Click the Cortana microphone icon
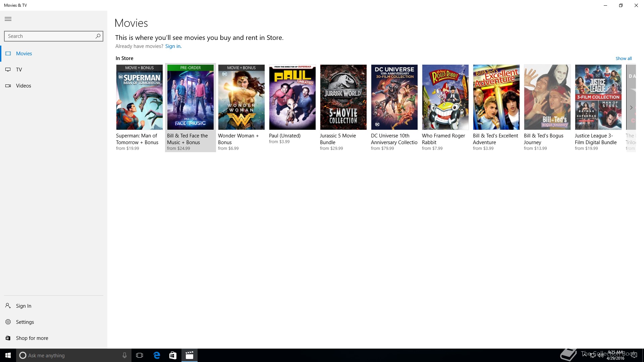644x362 pixels. click(124, 355)
